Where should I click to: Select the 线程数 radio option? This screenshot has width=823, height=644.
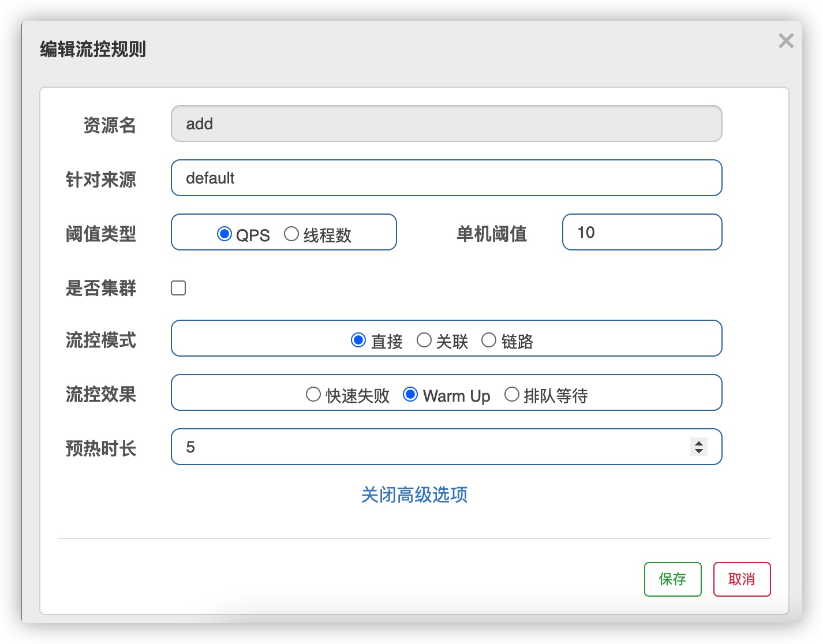(291, 234)
